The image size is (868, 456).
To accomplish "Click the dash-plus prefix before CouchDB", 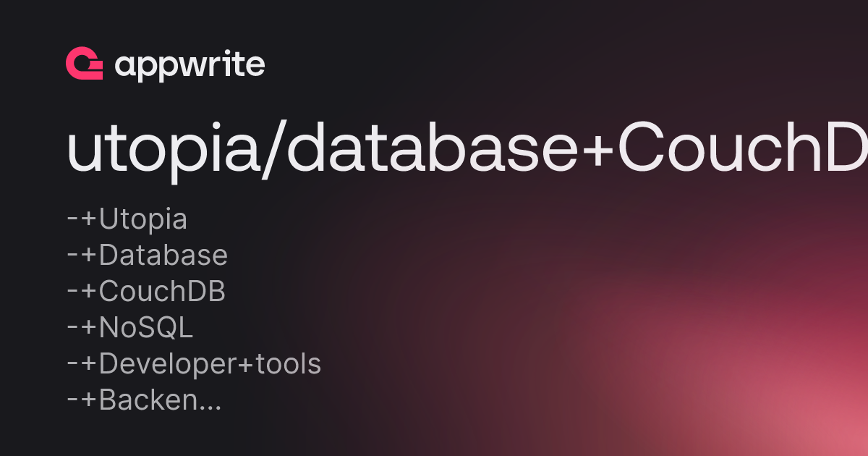I will tap(82, 292).
